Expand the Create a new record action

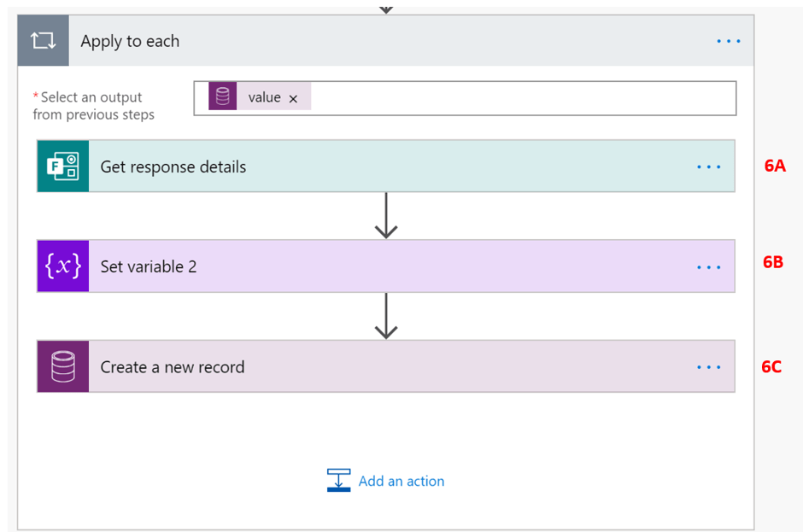click(x=386, y=366)
